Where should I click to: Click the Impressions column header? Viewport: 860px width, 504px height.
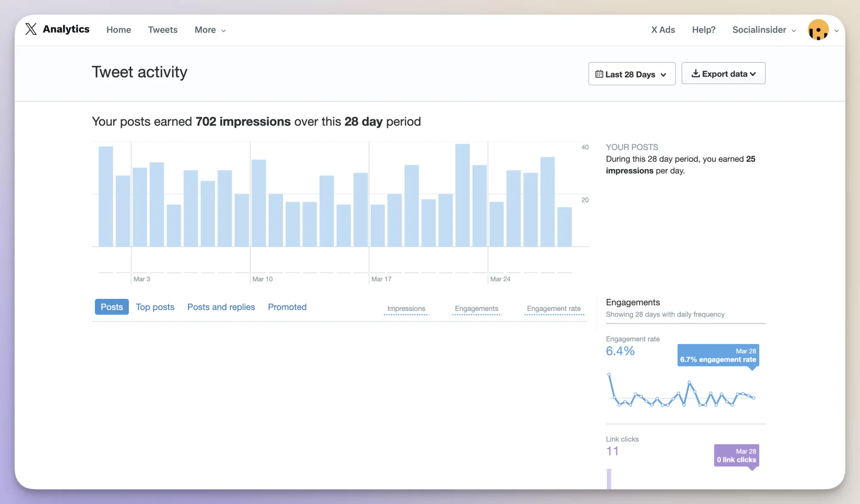pos(406,308)
